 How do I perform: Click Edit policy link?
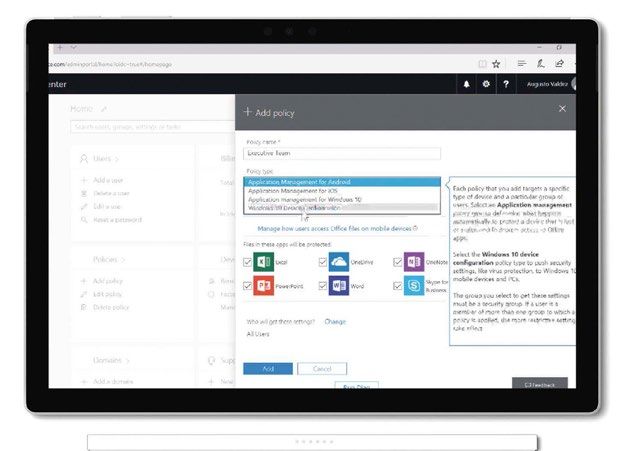pyautogui.click(x=107, y=294)
